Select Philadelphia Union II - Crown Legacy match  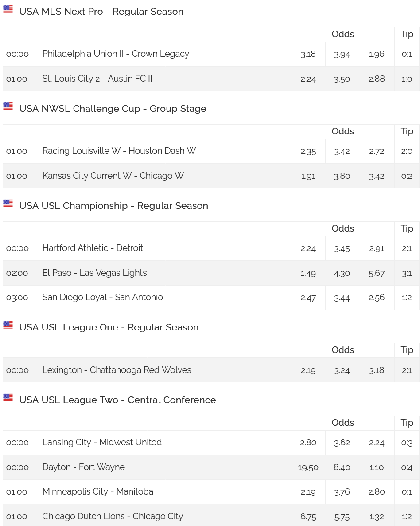pos(116,54)
